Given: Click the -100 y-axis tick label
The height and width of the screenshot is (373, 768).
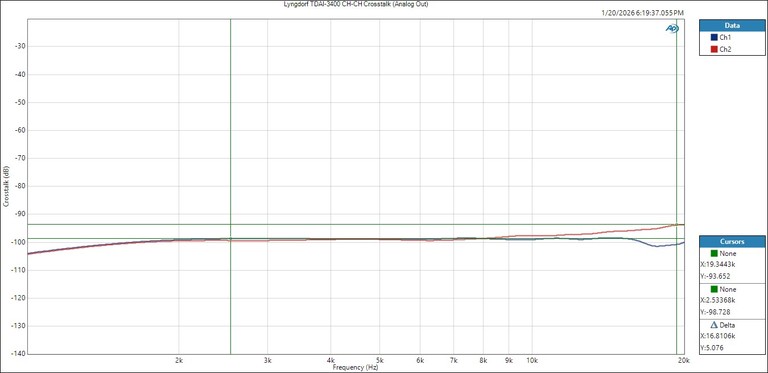Looking at the screenshot, I should coord(19,242).
